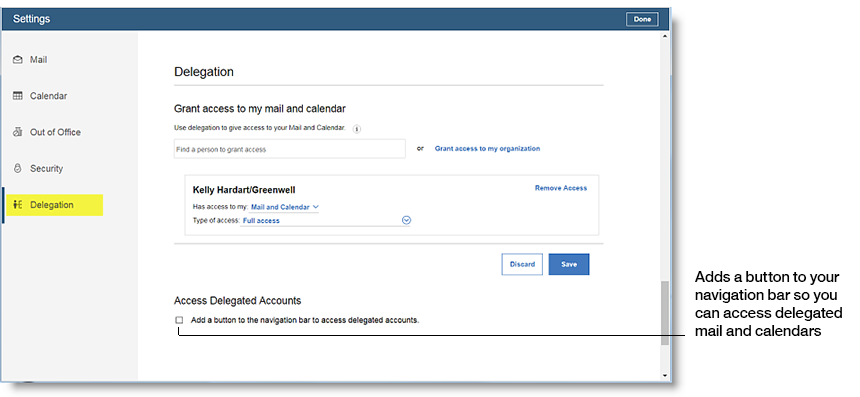This screenshot has width=860, height=397.
Task: Click the info icon beside delegation description
Action: pyautogui.click(x=357, y=129)
